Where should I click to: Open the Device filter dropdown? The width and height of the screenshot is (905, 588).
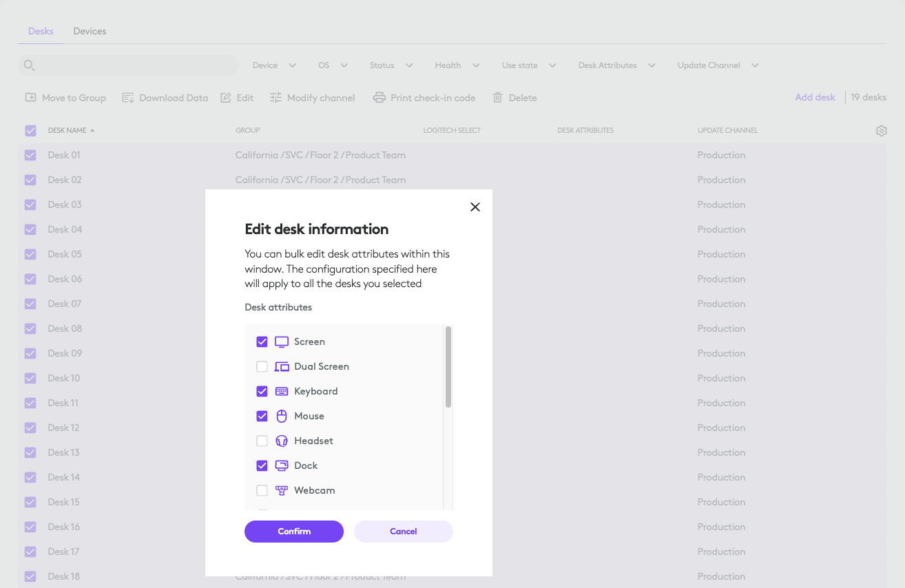click(x=273, y=64)
